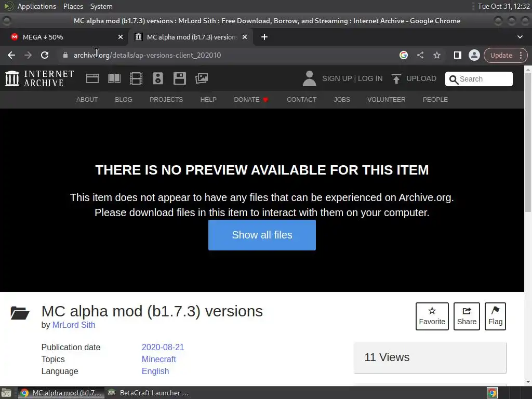This screenshot has height=399, width=532.
Task: Open the Software floppy disk icon
Action: pyautogui.click(x=179, y=78)
